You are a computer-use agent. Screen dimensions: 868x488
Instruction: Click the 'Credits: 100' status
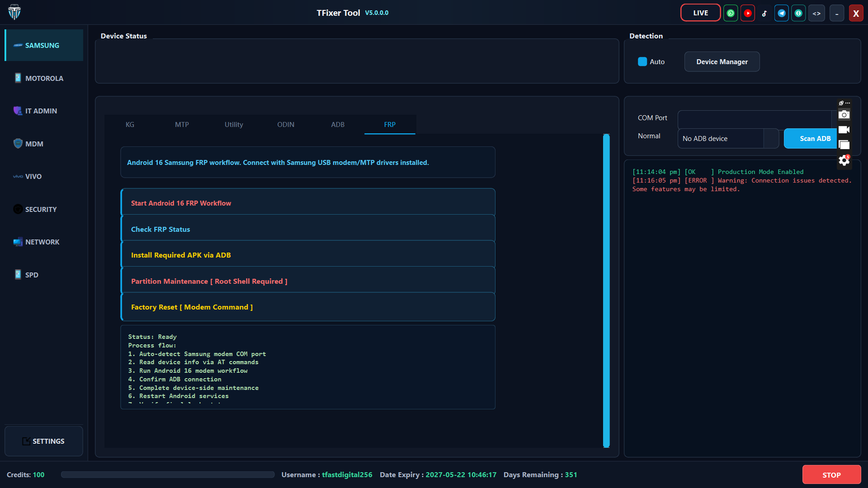coord(25,474)
